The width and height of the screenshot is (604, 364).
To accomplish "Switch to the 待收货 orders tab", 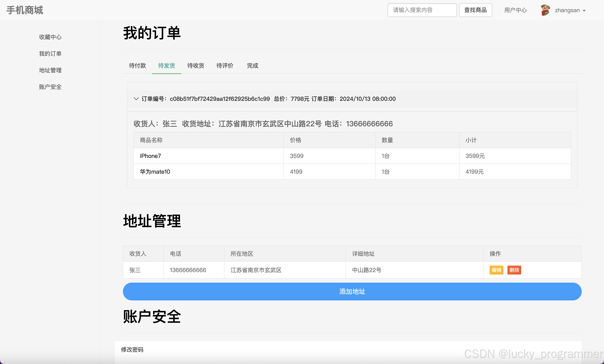I will 196,66.
